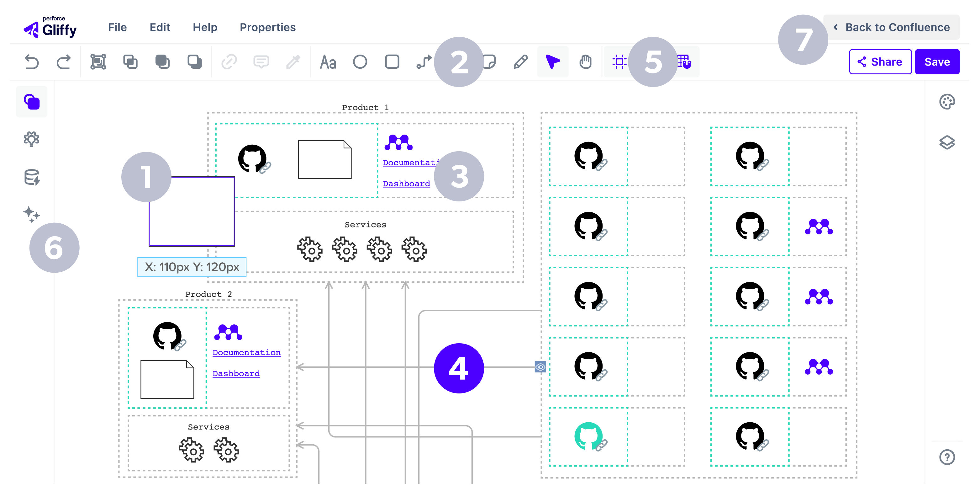Click the eyedropper style picker icon
The image size is (980, 497).
[x=293, y=62]
